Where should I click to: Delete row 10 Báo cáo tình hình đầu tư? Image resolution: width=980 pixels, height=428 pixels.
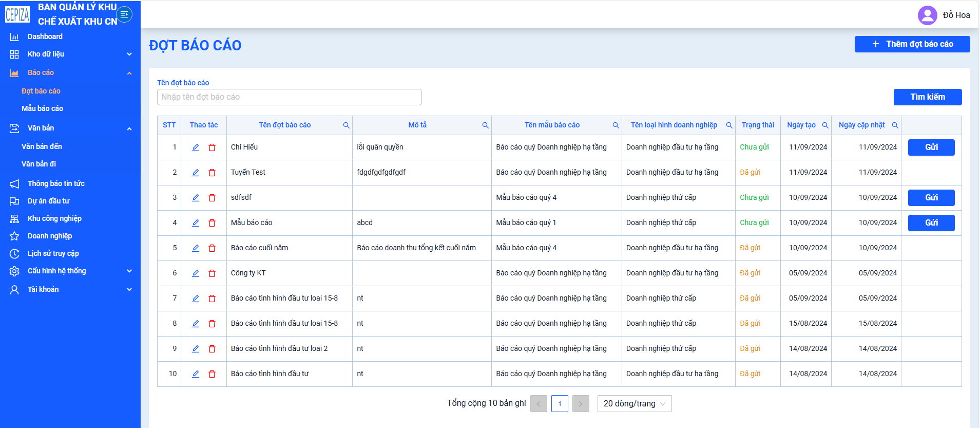tap(212, 374)
